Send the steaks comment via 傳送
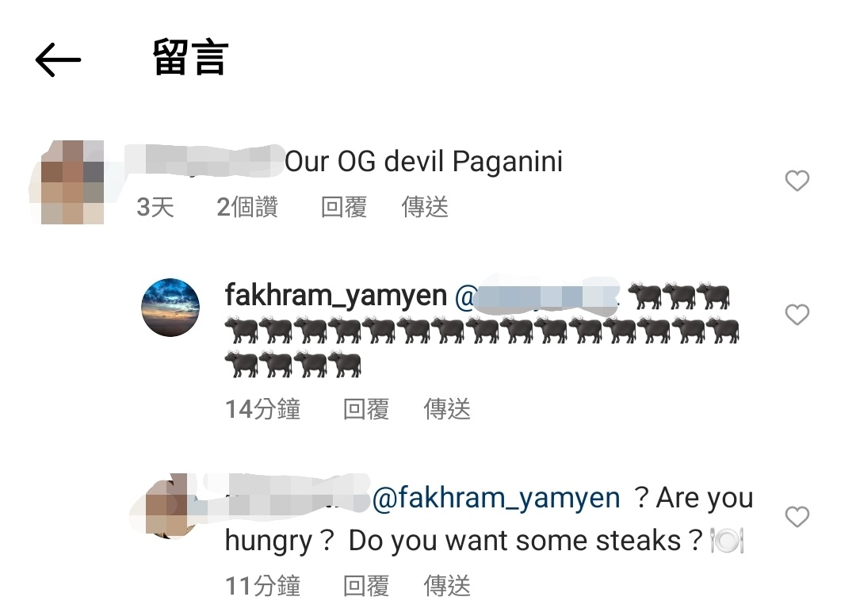This screenshot has width=856, height=616. click(447, 586)
